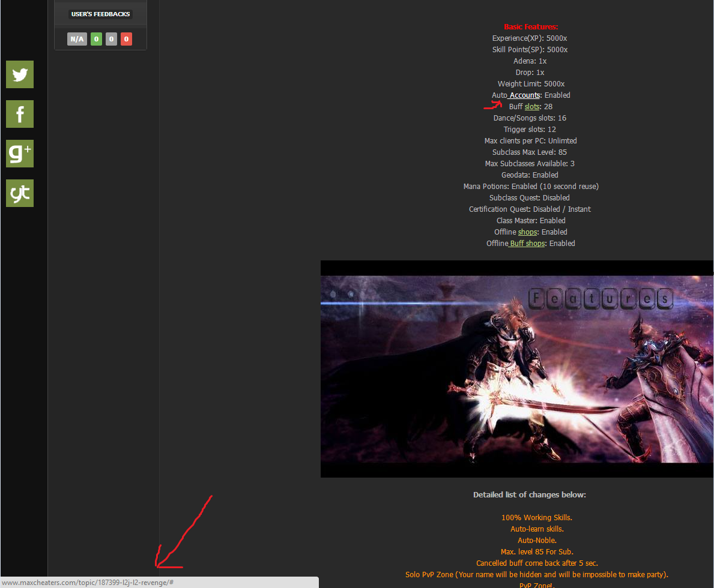Follow the underlined Accounts link
Screen dimensions: 714x588
click(525, 95)
